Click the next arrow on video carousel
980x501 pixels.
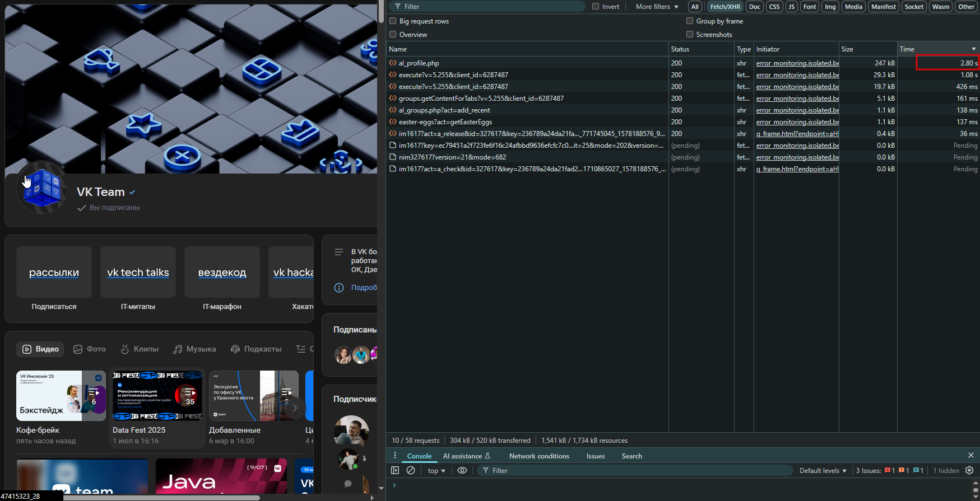click(295, 408)
